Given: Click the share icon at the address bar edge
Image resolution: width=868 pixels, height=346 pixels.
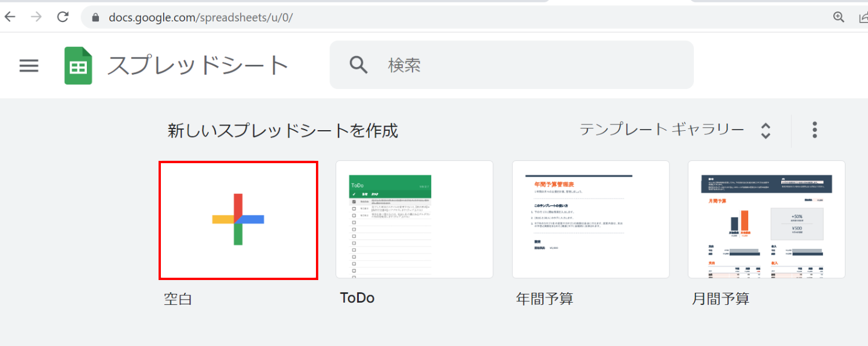Looking at the screenshot, I should click(863, 17).
